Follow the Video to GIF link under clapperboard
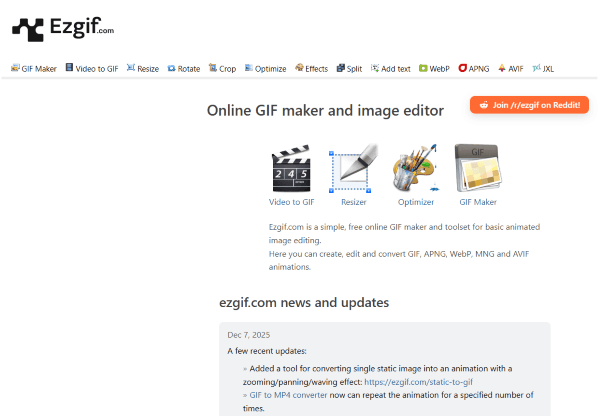600x416 pixels. click(x=291, y=202)
